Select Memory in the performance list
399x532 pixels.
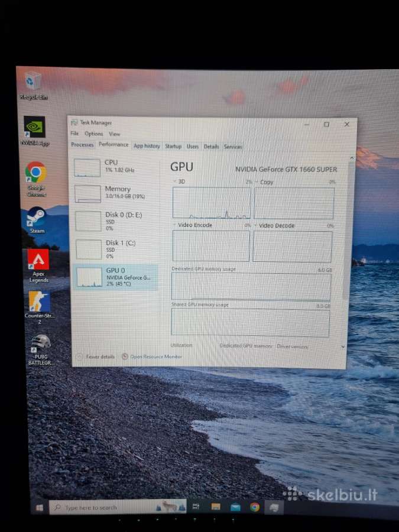[x=115, y=193]
